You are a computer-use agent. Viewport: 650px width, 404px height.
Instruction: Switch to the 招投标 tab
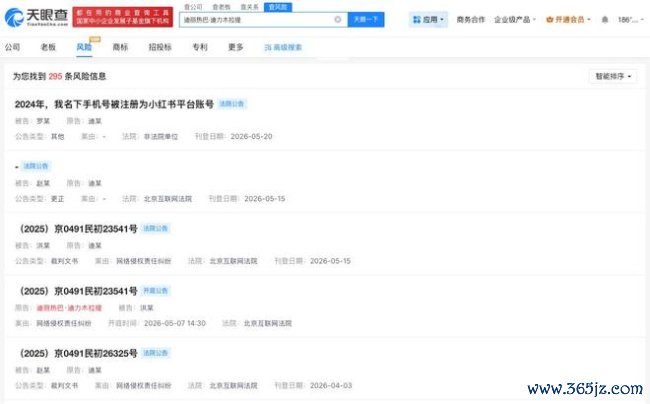tap(160, 47)
